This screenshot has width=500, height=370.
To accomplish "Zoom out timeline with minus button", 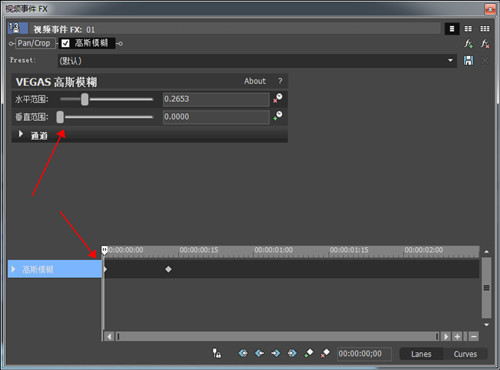I will (x=474, y=337).
